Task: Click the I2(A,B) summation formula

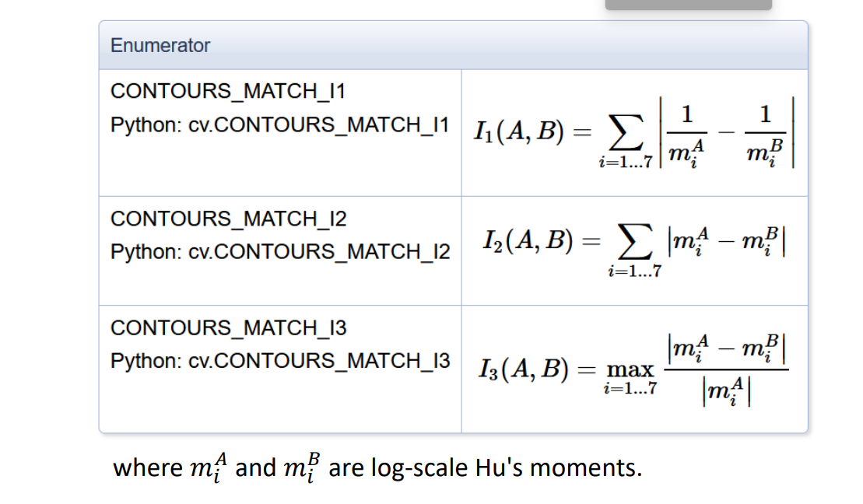Action: coord(634,250)
